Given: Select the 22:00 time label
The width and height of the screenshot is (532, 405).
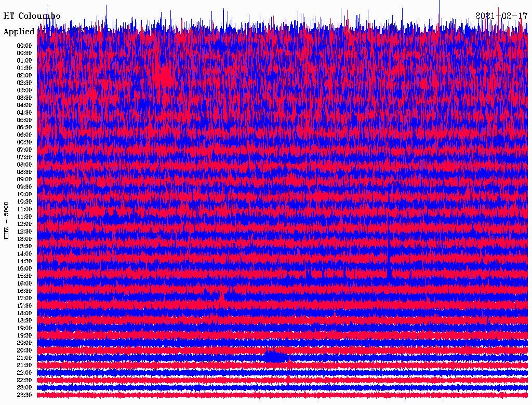Looking at the screenshot, I should pyautogui.click(x=24, y=372).
